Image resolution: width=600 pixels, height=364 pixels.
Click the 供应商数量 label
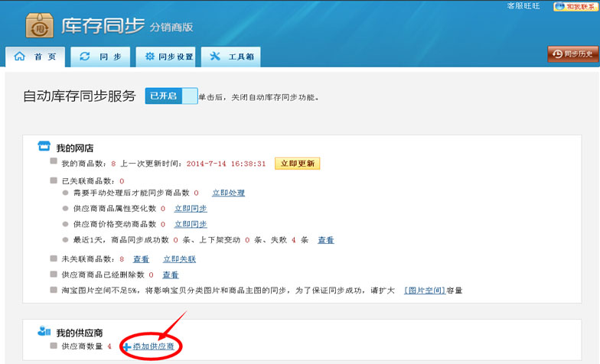coord(82,346)
